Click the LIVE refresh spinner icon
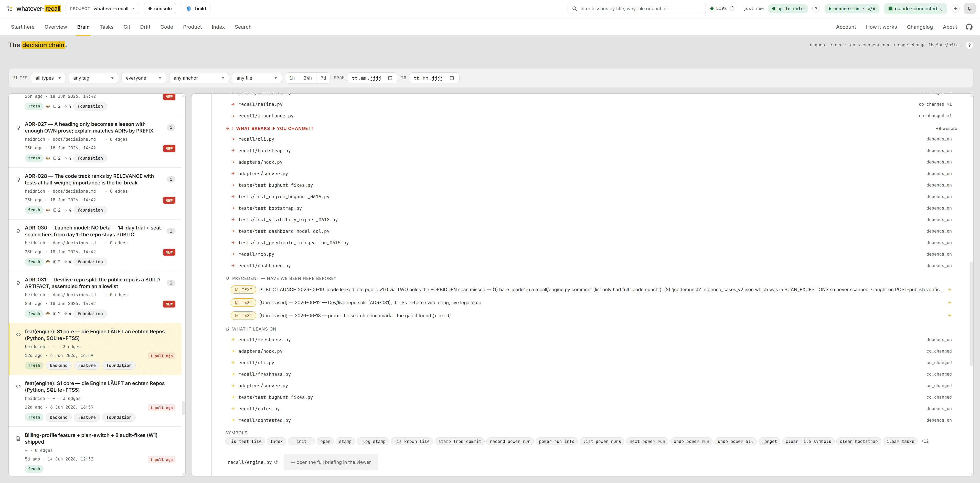980x483 pixels. point(732,8)
